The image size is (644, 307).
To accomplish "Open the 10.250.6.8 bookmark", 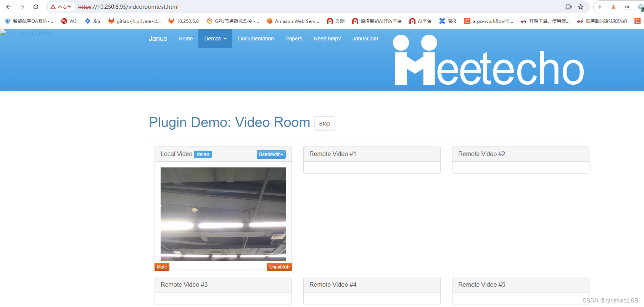I will 184,21.
